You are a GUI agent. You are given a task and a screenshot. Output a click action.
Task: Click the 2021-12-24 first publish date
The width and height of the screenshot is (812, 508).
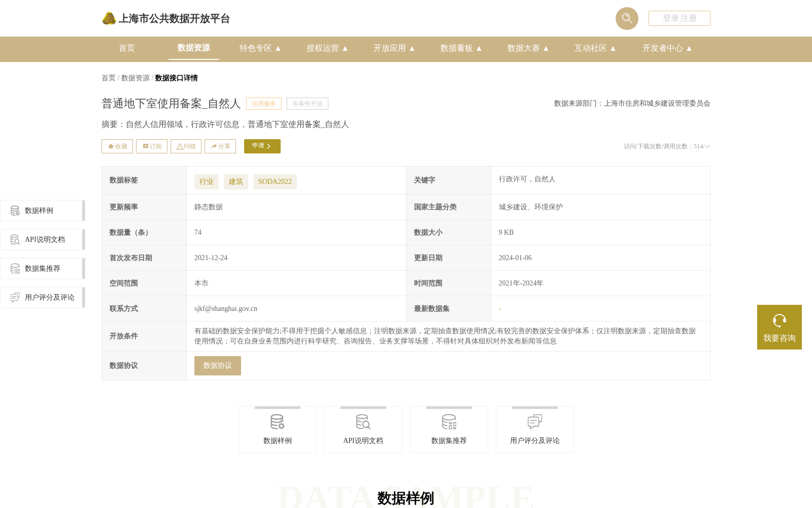[x=211, y=258]
